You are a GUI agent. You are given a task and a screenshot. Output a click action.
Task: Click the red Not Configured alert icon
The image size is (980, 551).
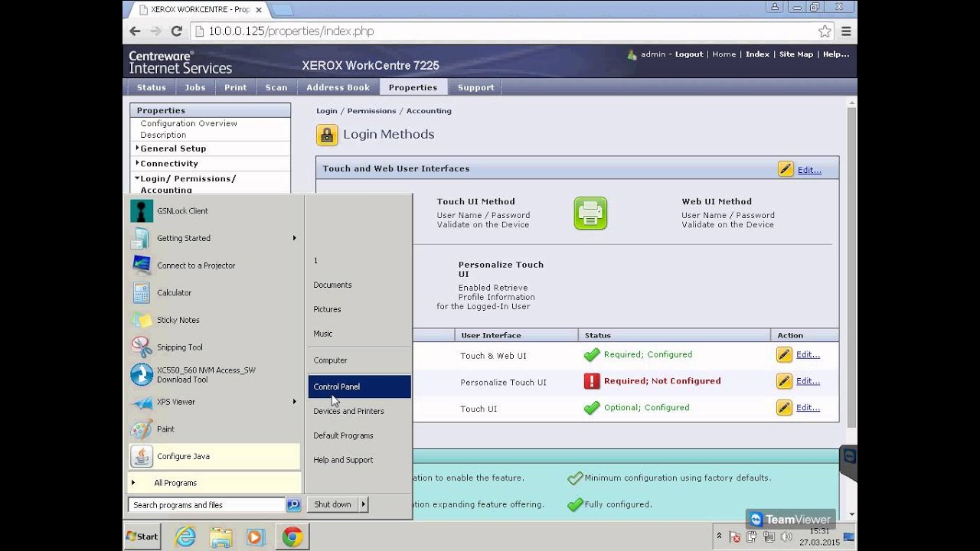click(592, 381)
